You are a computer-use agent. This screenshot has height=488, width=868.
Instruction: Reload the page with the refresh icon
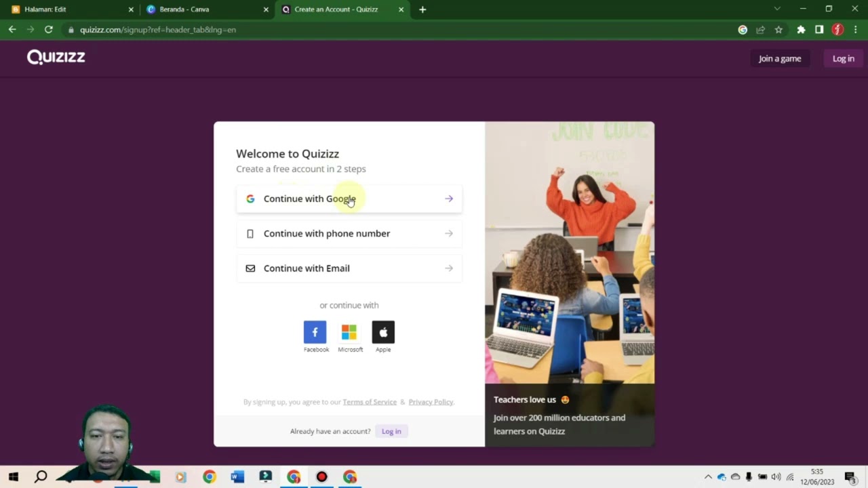click(49, 30)
